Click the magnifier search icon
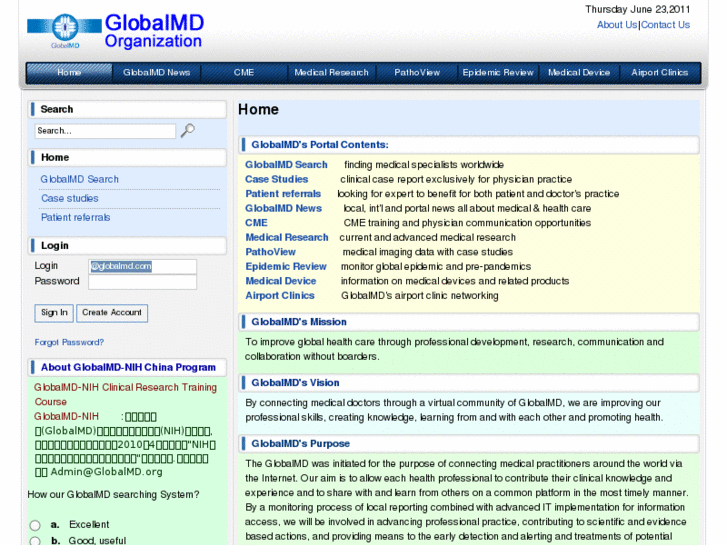This screenshot has width=727, height=545. coord(187,131)
